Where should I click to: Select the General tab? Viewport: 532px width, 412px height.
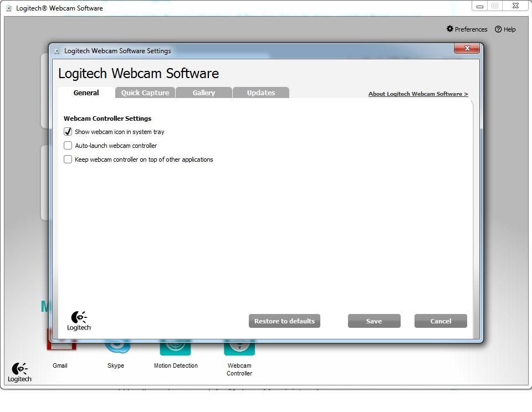tap(86, 93)
